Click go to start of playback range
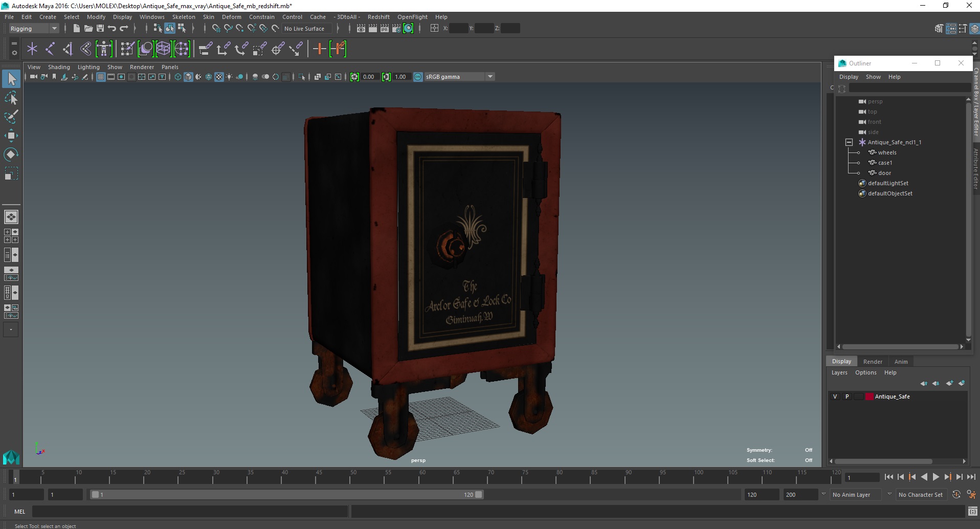Viewport: 980px width, 529px height. 889,477
